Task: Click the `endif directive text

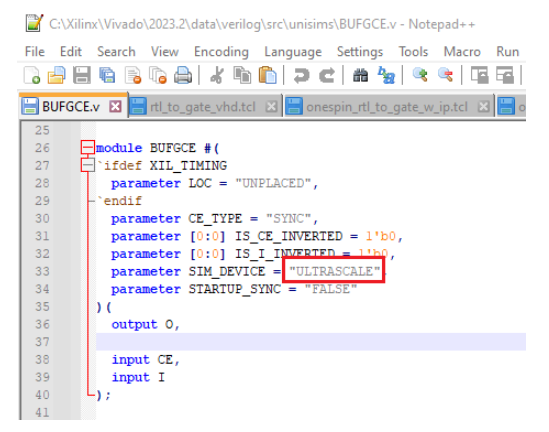Action: point(119,201)
